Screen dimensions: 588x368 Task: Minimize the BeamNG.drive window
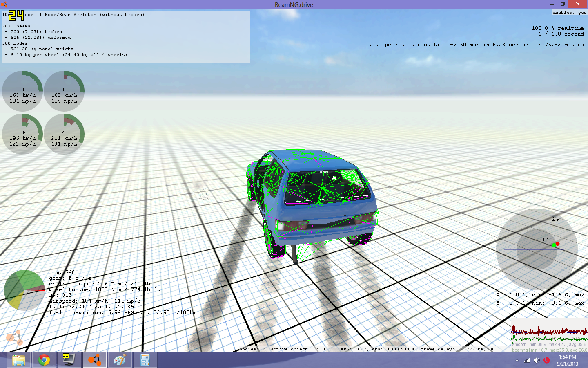(552, 4)
